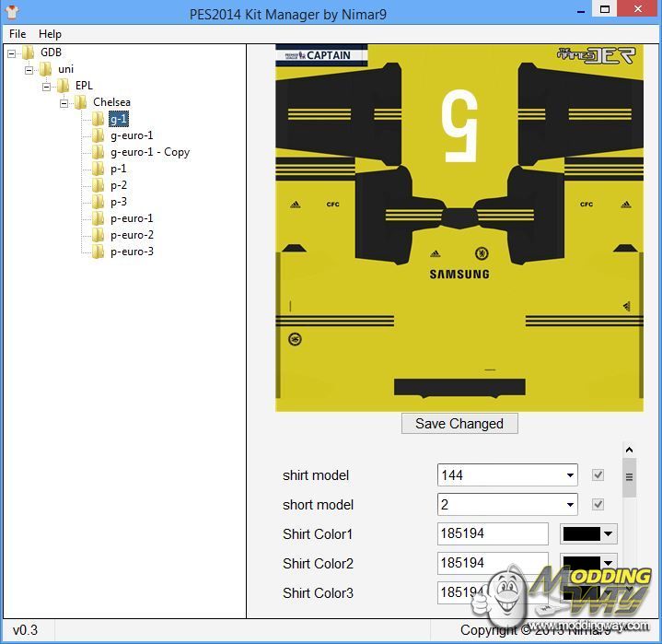Click the g-euro-1 folder icon
Viewport: 662px width, 644px height.
(98, 135)
